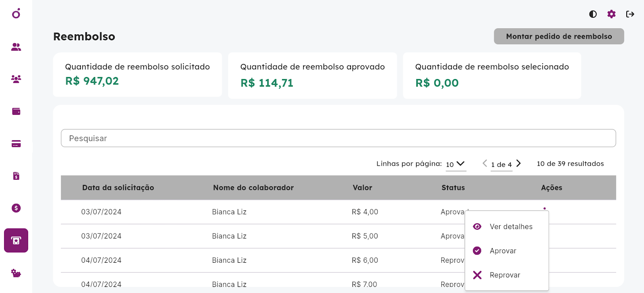
Task: Click the logout icon
Action: [630, 14]
